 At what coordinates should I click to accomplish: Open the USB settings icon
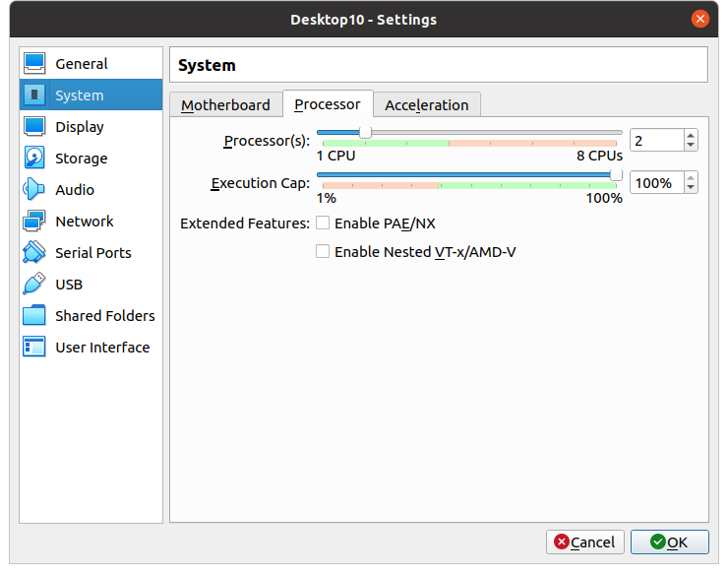34,285
